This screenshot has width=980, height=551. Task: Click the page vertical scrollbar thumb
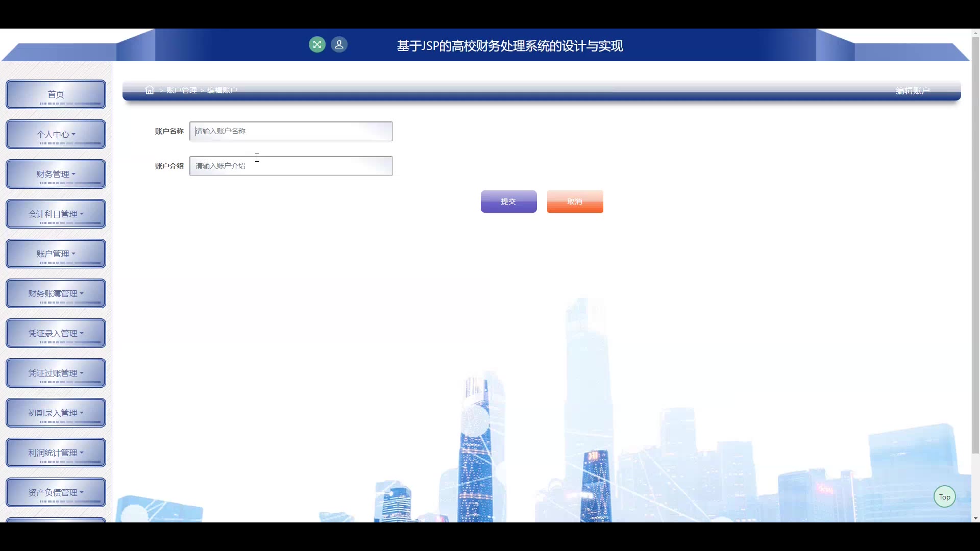(975, 245)
